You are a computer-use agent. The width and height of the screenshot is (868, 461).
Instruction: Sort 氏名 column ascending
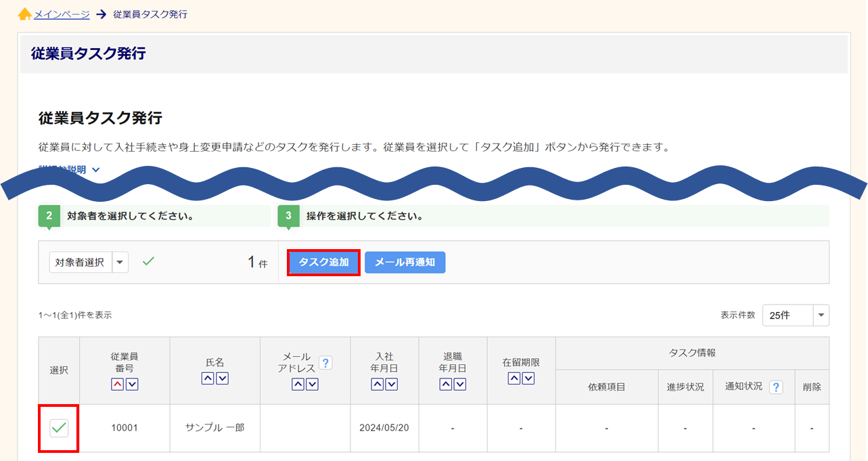tap(208, 379)
